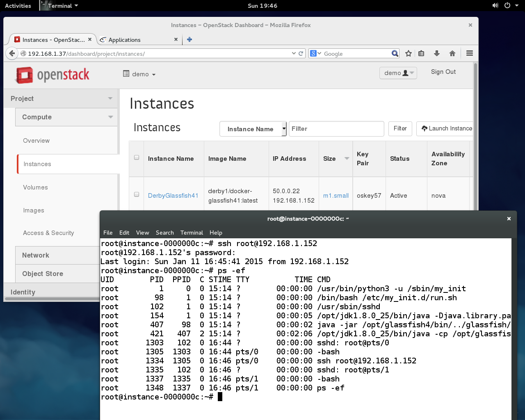Click the Google search magnifier icon
Viewport: 525px width, 420px height.
[x=395, y=53]
